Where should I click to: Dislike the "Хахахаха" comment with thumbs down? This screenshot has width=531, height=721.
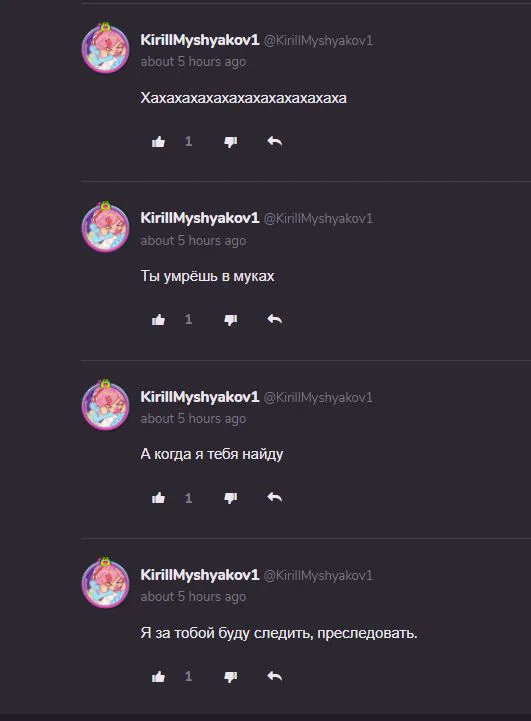pyautogui.click(x=230, y=142)
